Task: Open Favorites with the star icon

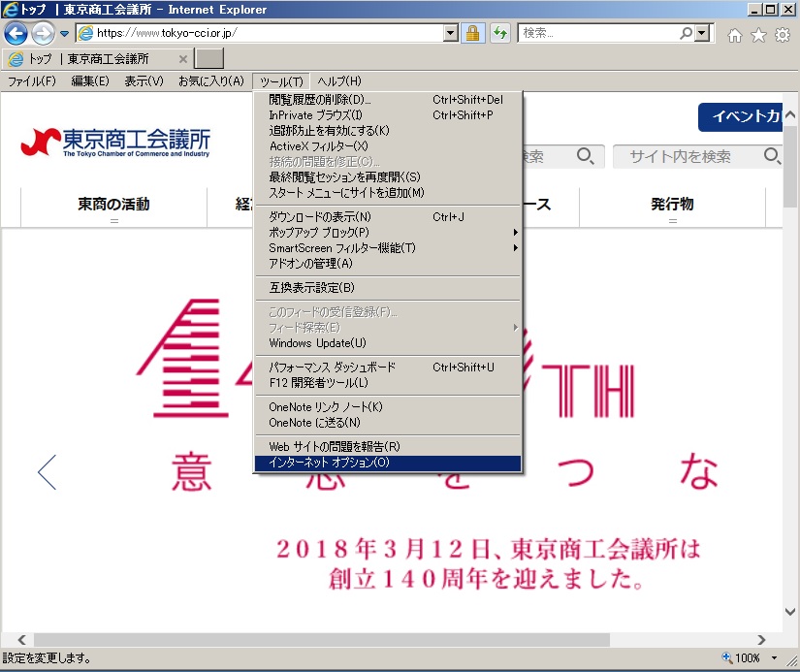Action: pos(758,35)
